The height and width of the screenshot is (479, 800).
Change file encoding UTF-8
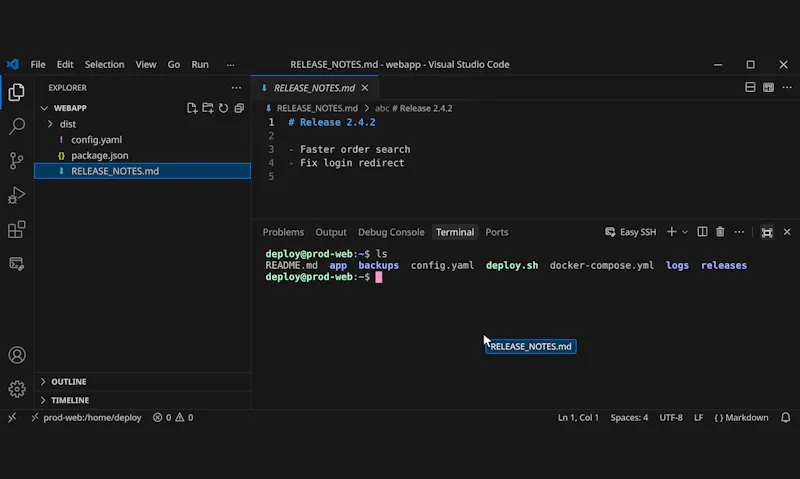[x=671, y=417]
